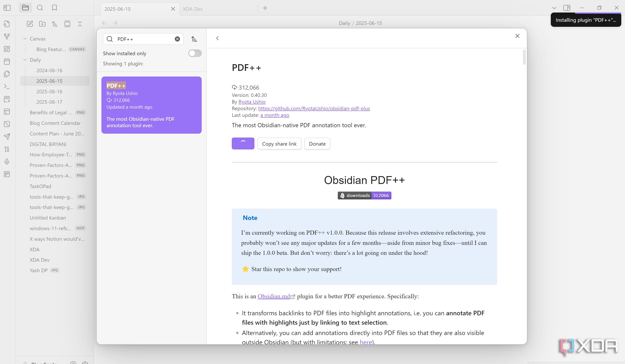Create a new folder icon

(x=42, y=24)
